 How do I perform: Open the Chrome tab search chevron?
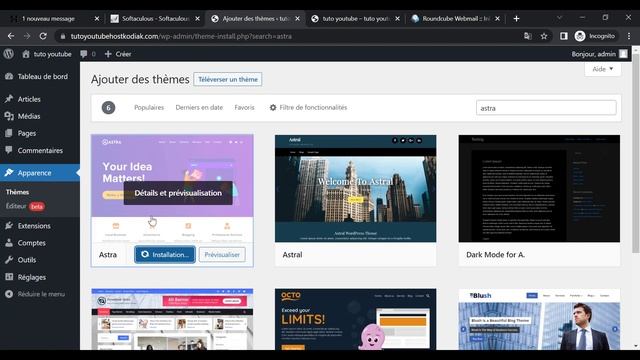tap(559, 18)
